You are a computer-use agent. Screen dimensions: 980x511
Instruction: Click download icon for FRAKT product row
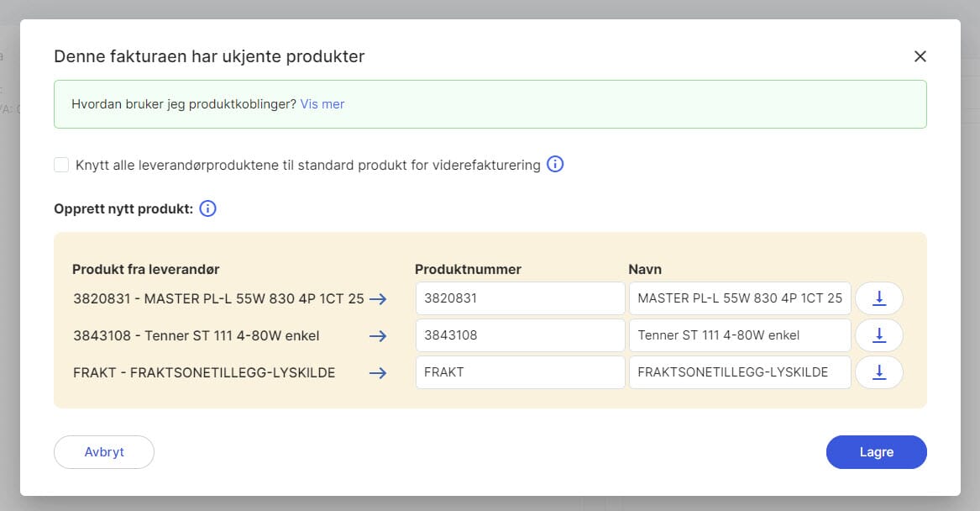(x=878, y=372)
